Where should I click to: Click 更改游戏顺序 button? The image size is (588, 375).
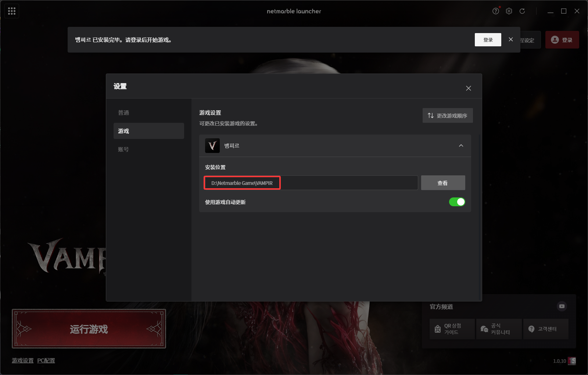(x=448, y=115)
